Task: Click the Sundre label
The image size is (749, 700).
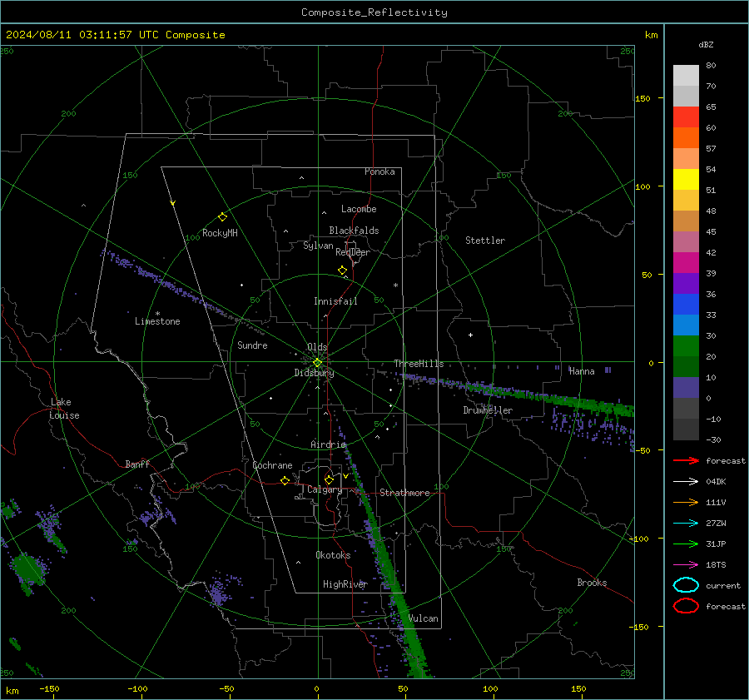Action: [252, 345]
